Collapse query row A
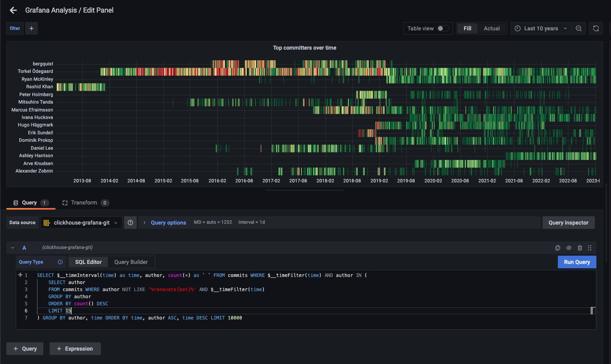The image size is (611, 364). click(x=13, y=248)
